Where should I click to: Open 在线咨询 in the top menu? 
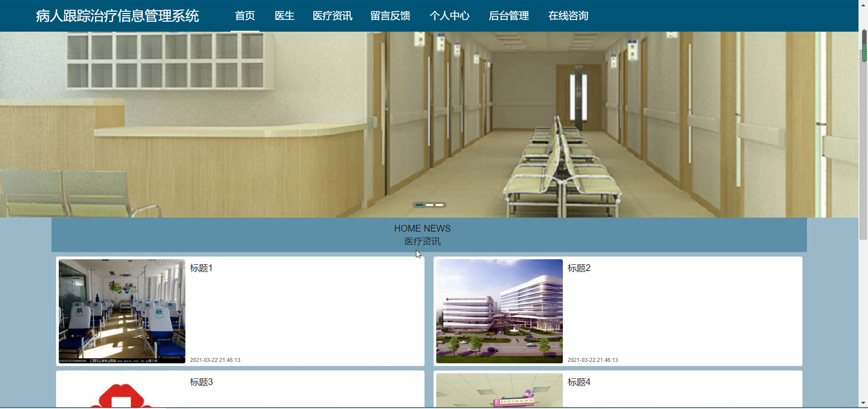coord(568,16)
